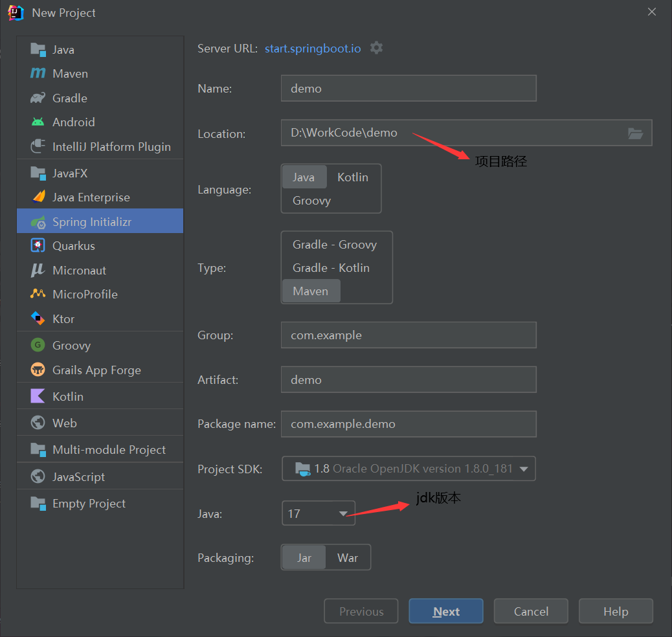
Task: Click the Multi-module Project folder icon
Action: 38,450
